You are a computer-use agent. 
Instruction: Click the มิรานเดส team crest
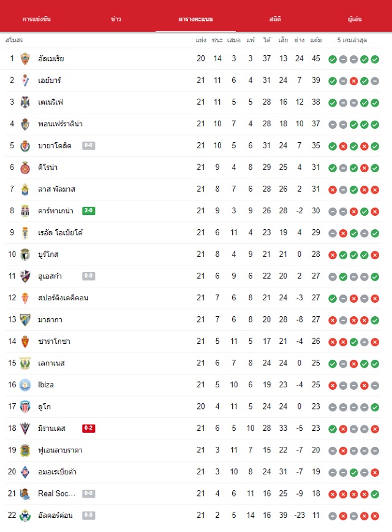pyautogui.click(x=25, y=428)
